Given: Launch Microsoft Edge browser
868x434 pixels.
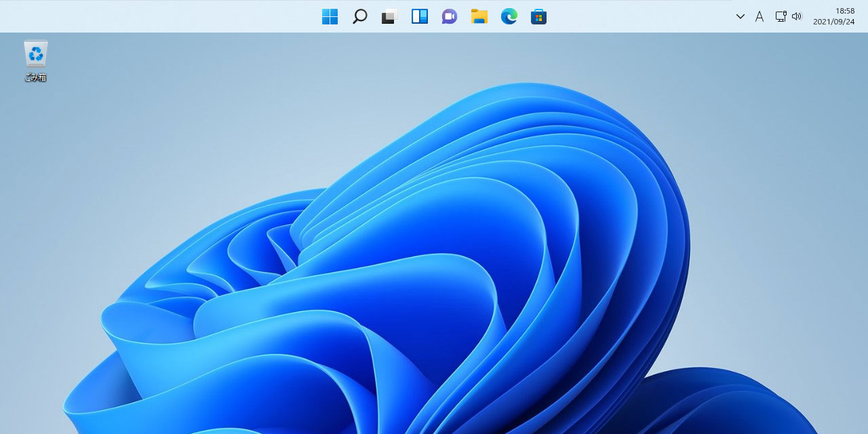Looking at the screenshot, I should (509, 16).
